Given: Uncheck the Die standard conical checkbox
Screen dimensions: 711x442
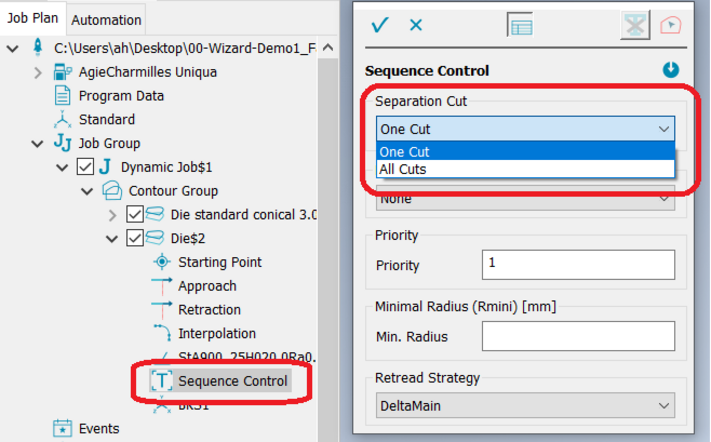Looking at the screenshot, I should [x=136, y=214].
